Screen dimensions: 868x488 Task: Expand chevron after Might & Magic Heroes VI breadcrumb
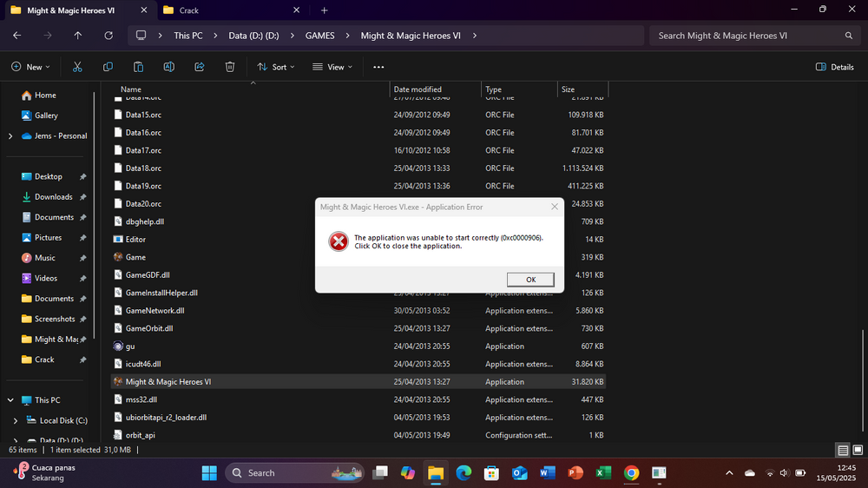point(475,36)
